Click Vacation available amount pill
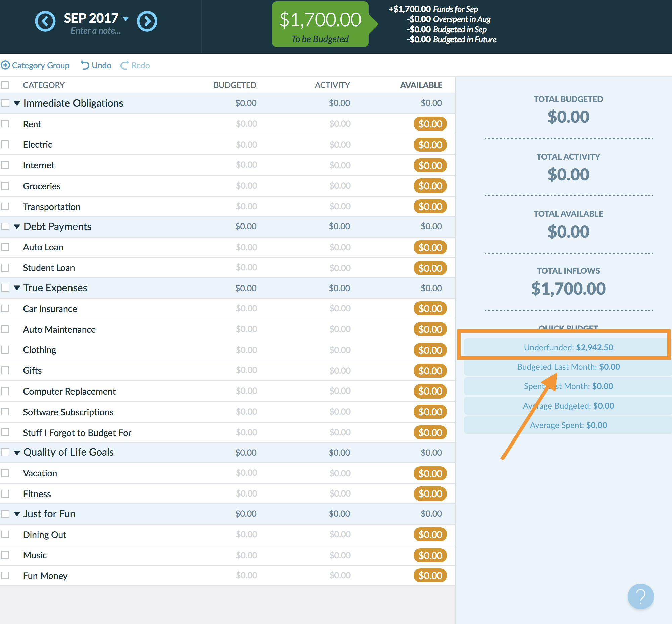Viewport: 672px width, 624px height. [430, 473]
